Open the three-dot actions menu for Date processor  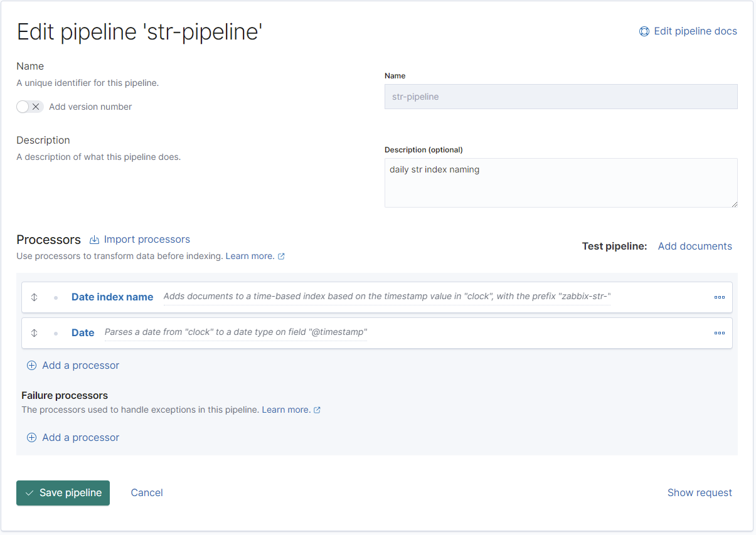coord(719,333)
